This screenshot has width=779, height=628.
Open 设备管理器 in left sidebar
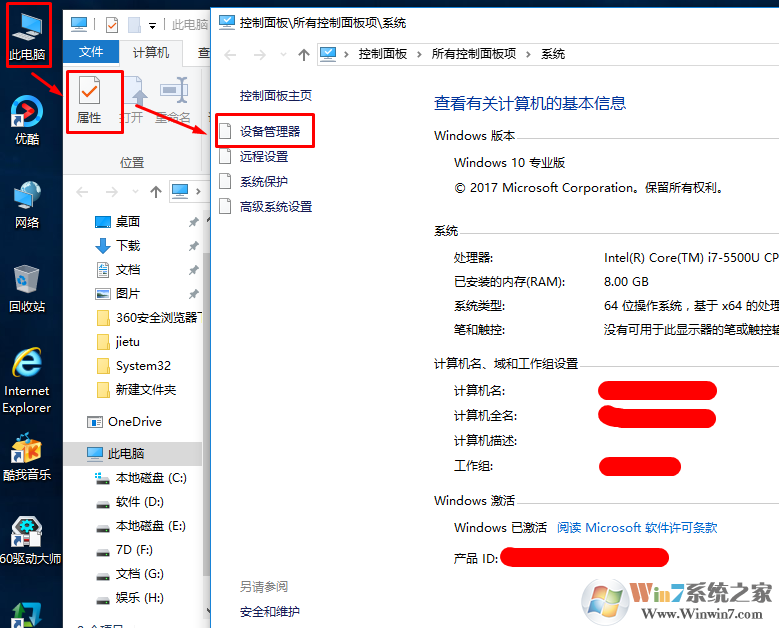point(270,131)
